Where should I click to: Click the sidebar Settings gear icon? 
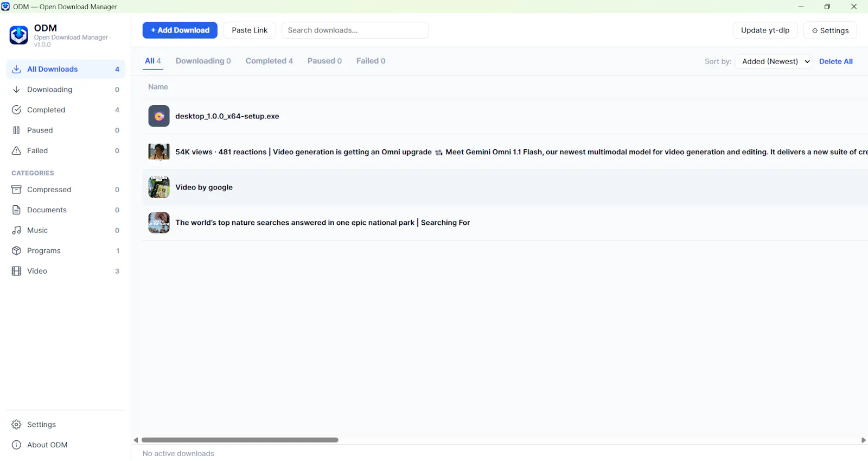pyautogui.click(x=16, y=425)
